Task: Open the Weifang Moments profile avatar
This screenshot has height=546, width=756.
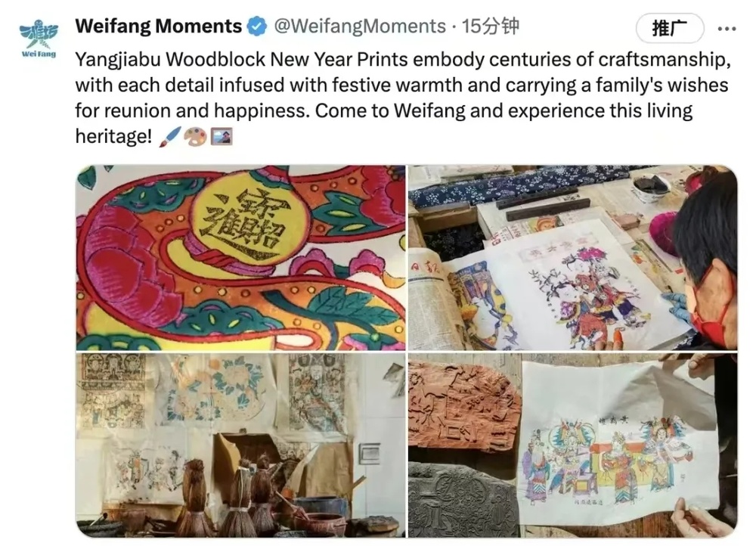Action: click(39, 39)
